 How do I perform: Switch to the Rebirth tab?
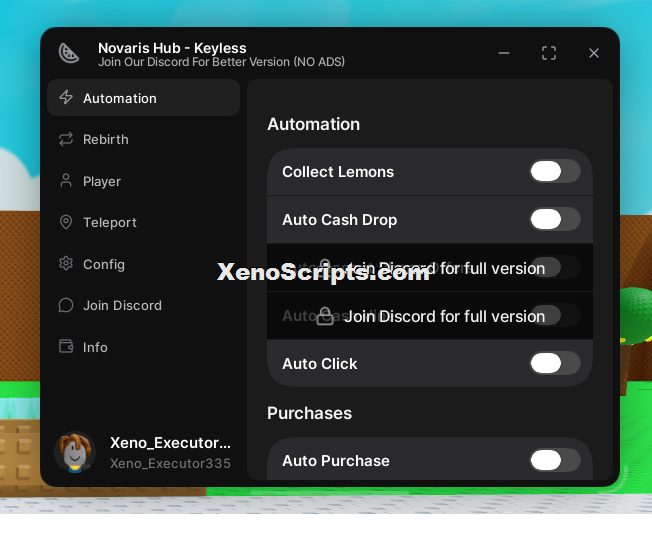coord(143,139)
